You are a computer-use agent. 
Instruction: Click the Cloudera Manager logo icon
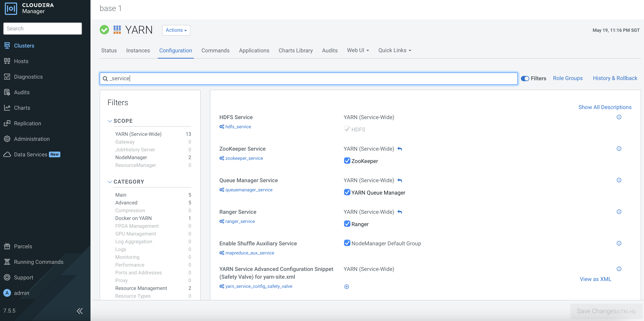pos(11,8)
